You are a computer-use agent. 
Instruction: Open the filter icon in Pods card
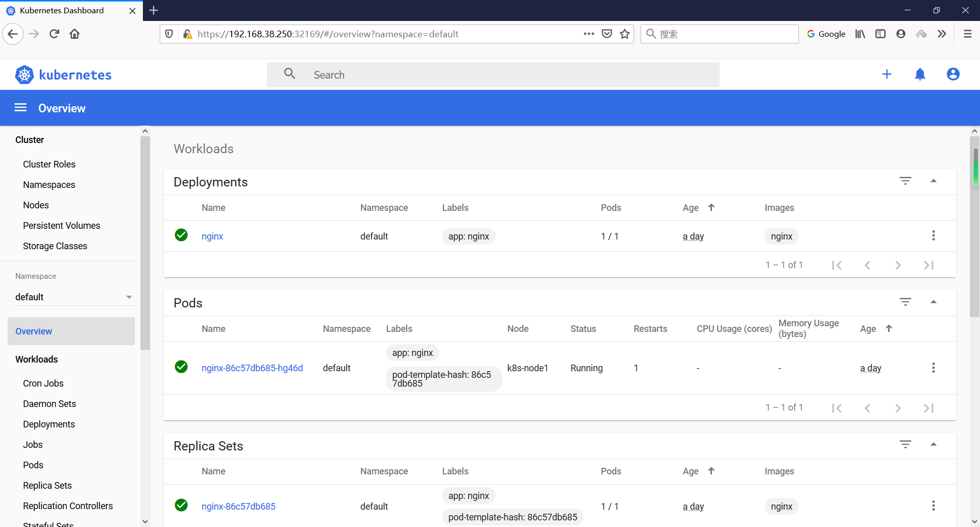[x=905, y=302]
